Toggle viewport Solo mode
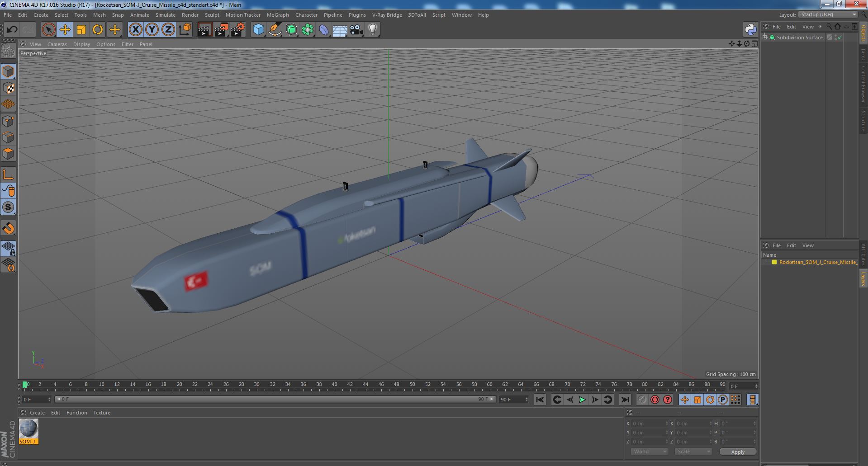868x466 pixels. point(8,207)
